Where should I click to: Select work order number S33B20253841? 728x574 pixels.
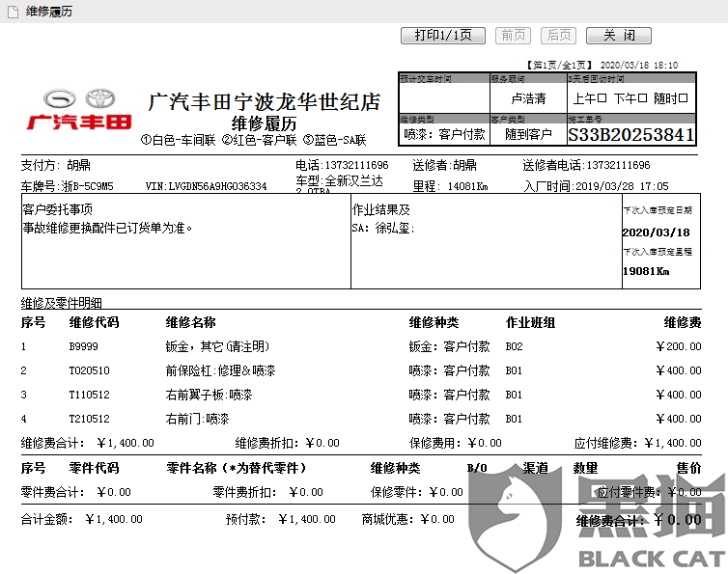[630, 135]
